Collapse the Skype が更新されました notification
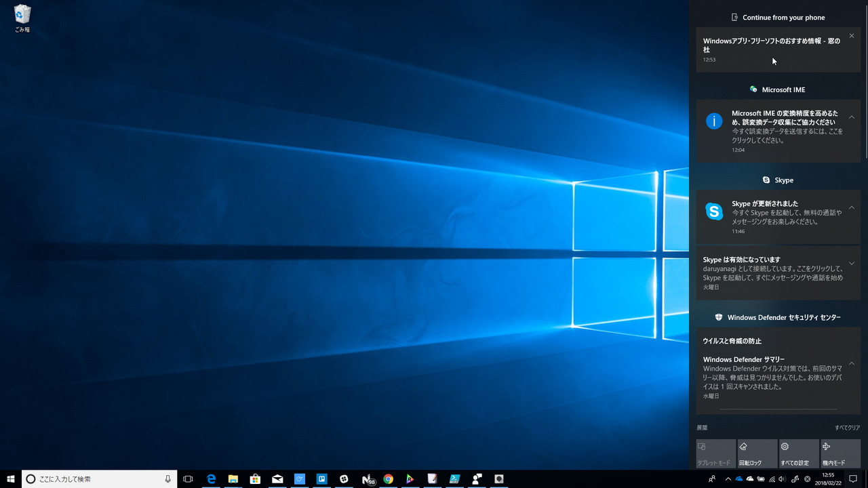The width and height of the screenshot is (868, 488). 852,207
